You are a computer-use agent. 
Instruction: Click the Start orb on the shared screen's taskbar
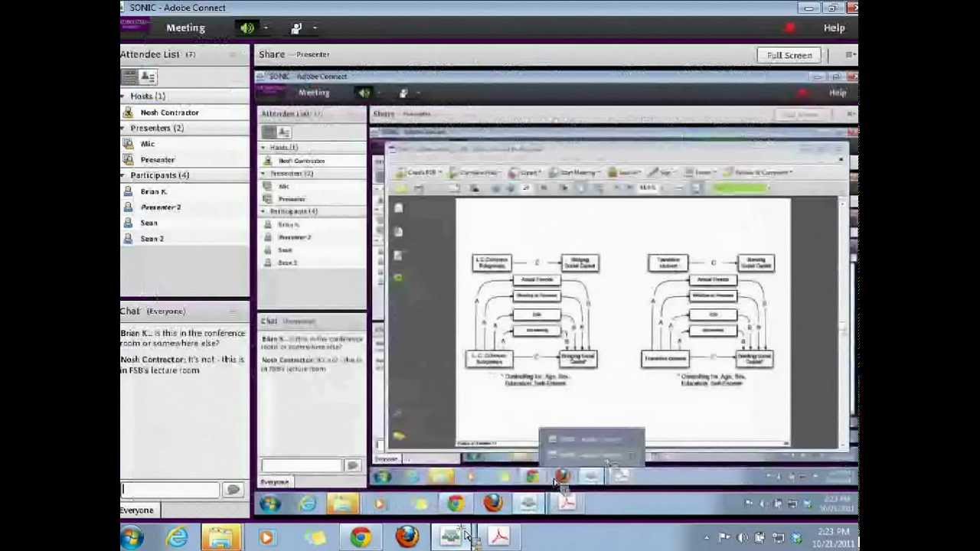pos(269,504)
